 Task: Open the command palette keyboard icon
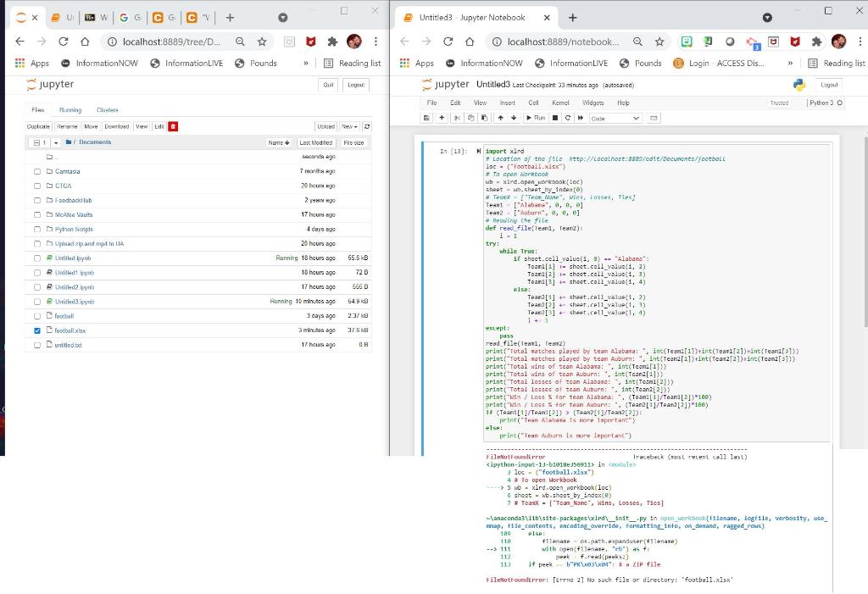coord(654,117)
